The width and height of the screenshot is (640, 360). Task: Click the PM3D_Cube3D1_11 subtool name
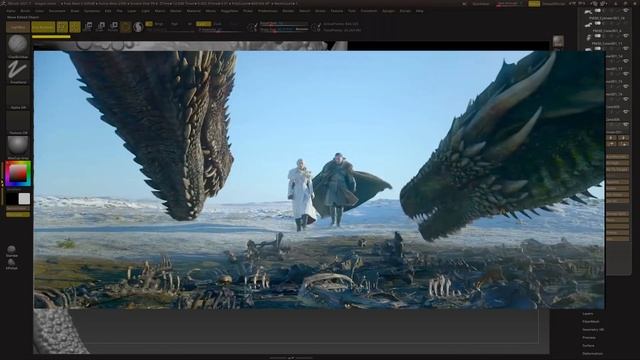(x=607, y=43)
